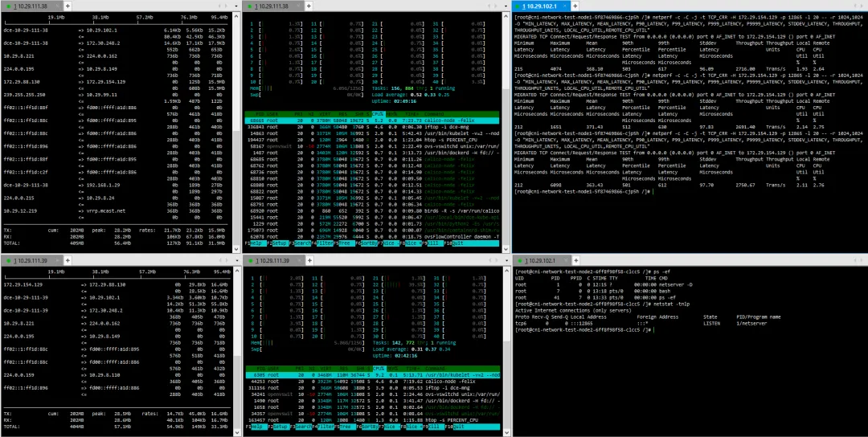This screenshot has width=868, height=437.
Task: Select the bird6 -R -s process row
Action: [373, 210]
